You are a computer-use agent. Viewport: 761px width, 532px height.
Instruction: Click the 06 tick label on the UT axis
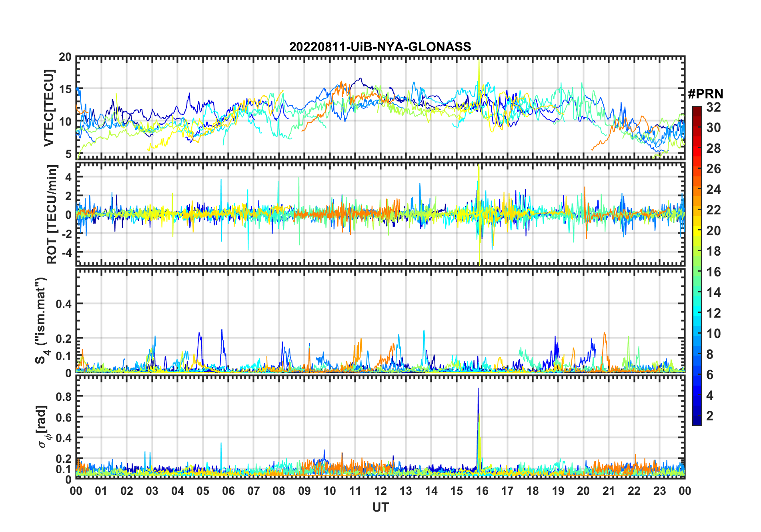coord(228,491)
